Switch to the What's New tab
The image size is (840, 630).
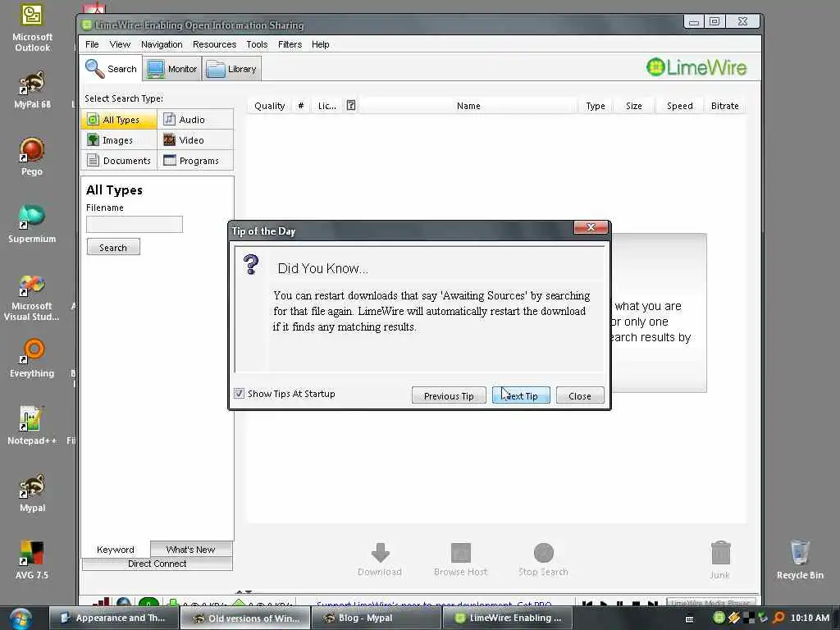point(190,549)
